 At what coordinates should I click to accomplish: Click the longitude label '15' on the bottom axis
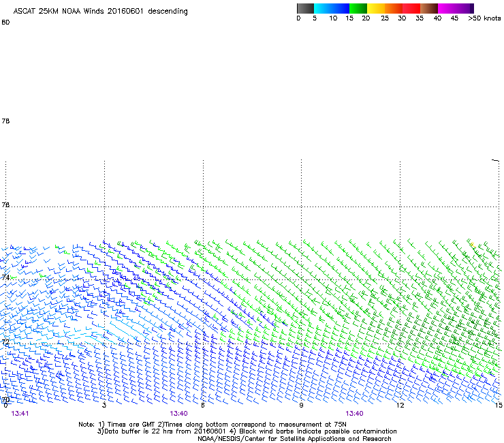pos(499,406)
